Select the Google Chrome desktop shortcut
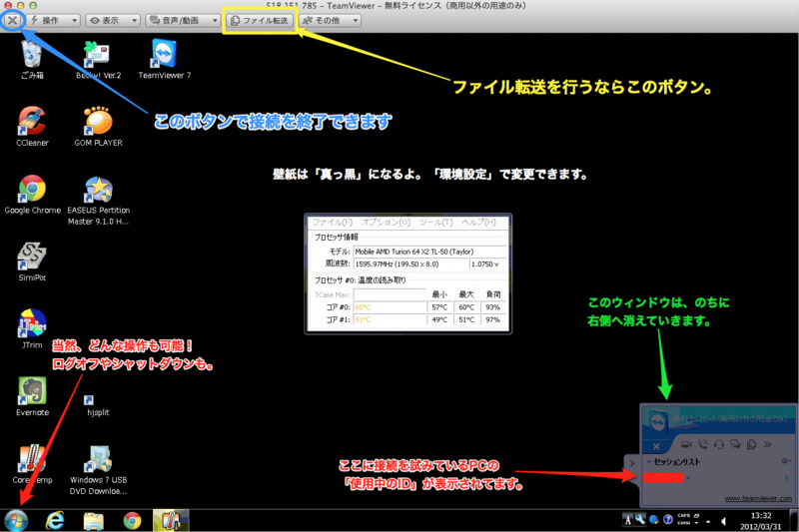This screenshot has height=532, width=799. pos(32,195)
